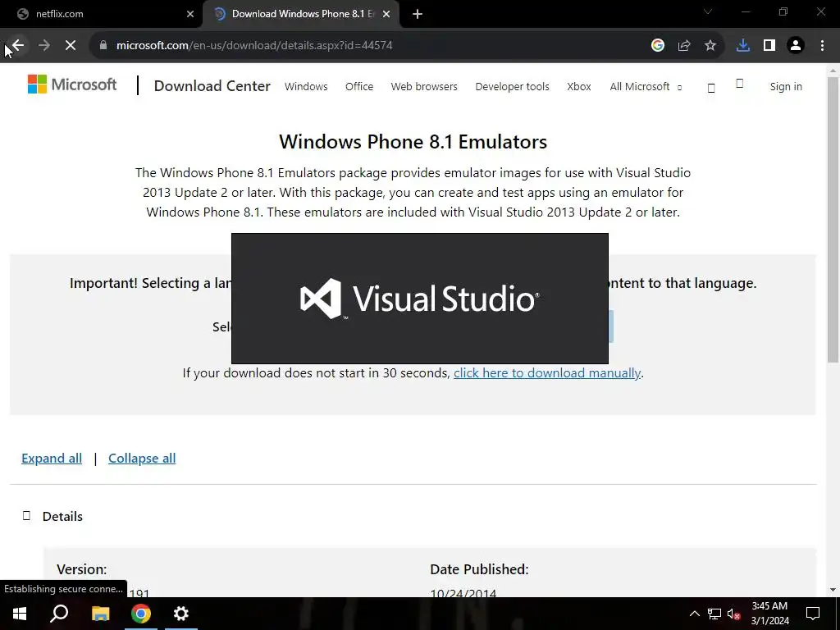Stop page loading with X button

click(x=71, y=46)
